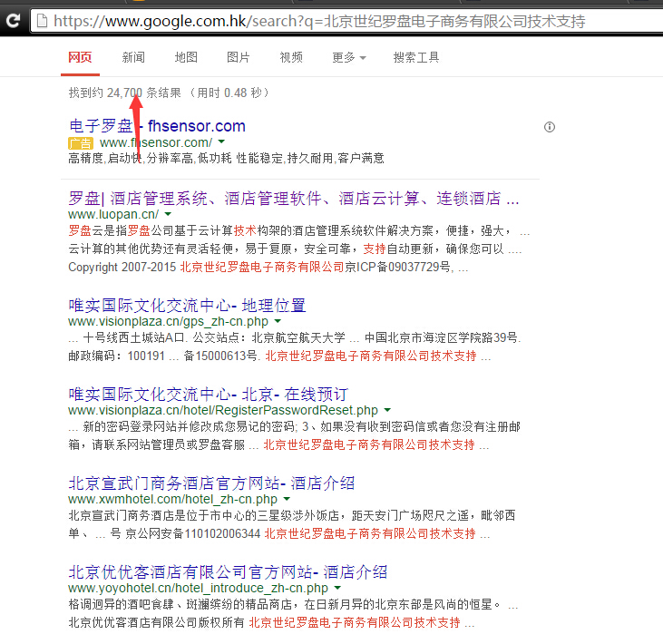Click the www.fhsensor.com/ green URL text
Screen dimensions: 663x644
[x=156, y=142]
